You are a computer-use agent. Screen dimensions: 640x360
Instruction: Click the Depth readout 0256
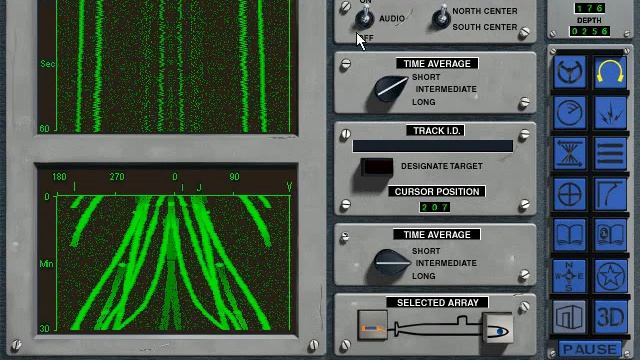[x=589, y=31]
